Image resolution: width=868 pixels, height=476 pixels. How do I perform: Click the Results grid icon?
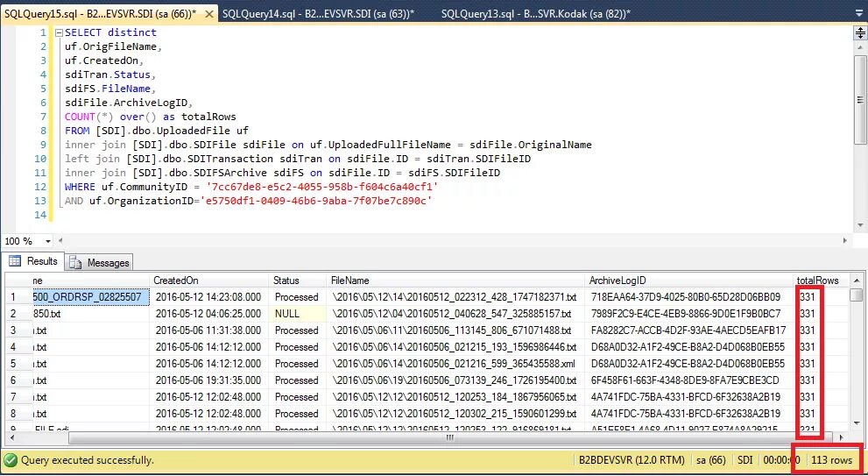[x=15, y=261]
